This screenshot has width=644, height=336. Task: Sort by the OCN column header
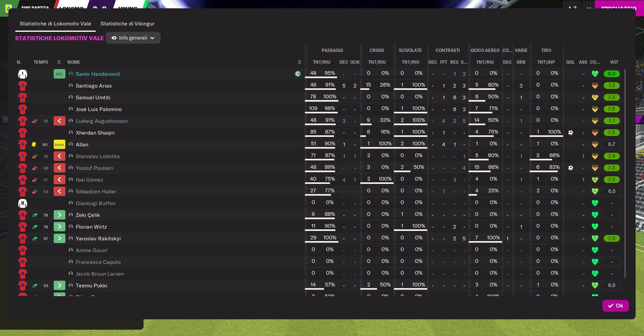(x=355, y=62)
